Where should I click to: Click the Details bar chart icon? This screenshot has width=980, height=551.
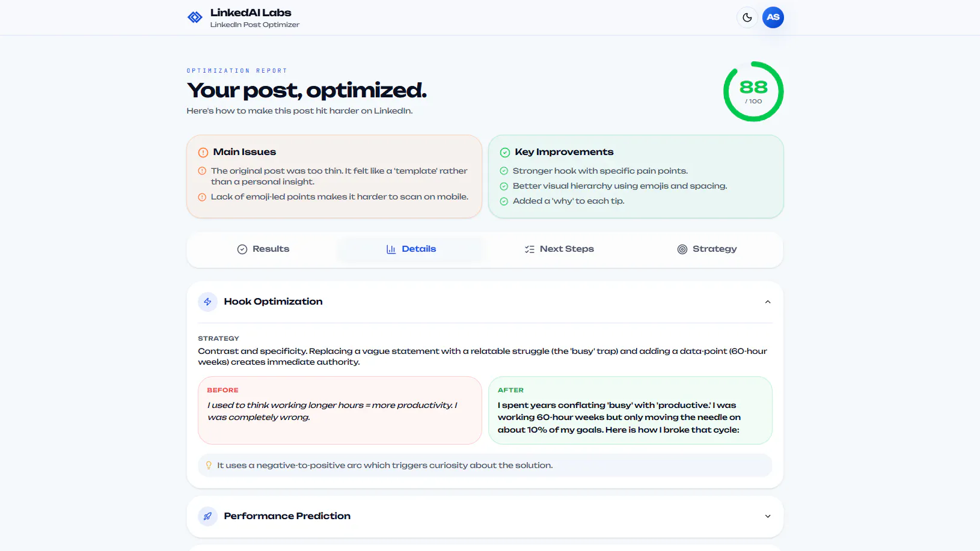pyautogui.click(x=391, y=249)
